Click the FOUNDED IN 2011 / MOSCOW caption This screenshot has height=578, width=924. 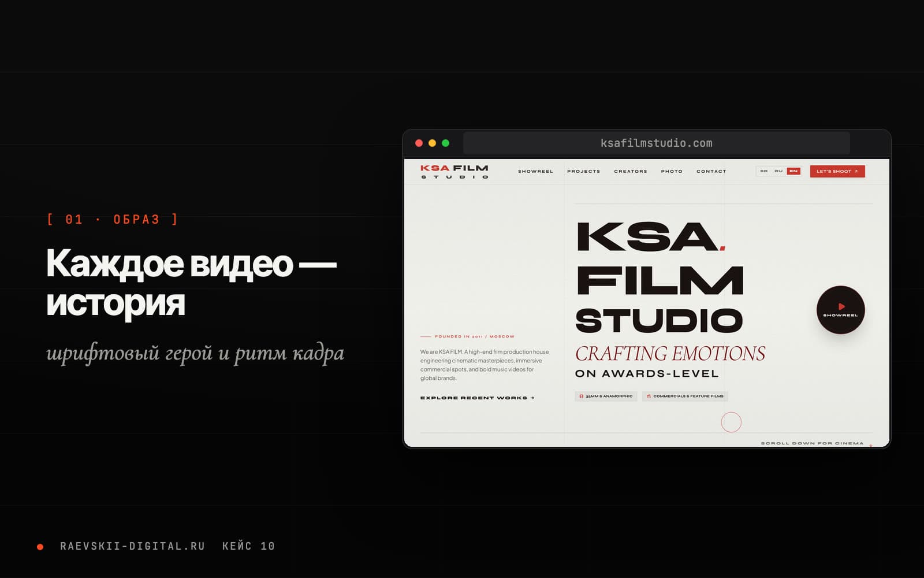tap(474, 336)
